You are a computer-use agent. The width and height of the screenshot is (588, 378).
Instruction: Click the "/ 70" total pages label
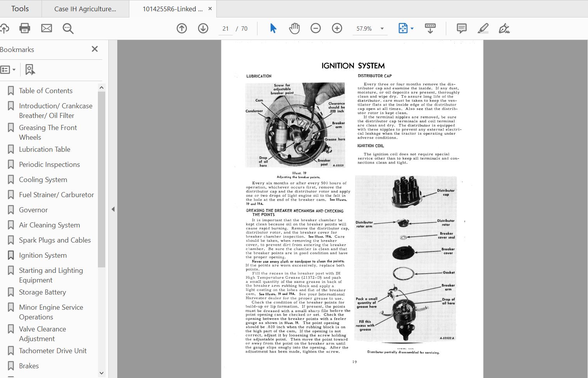point(242,28)
